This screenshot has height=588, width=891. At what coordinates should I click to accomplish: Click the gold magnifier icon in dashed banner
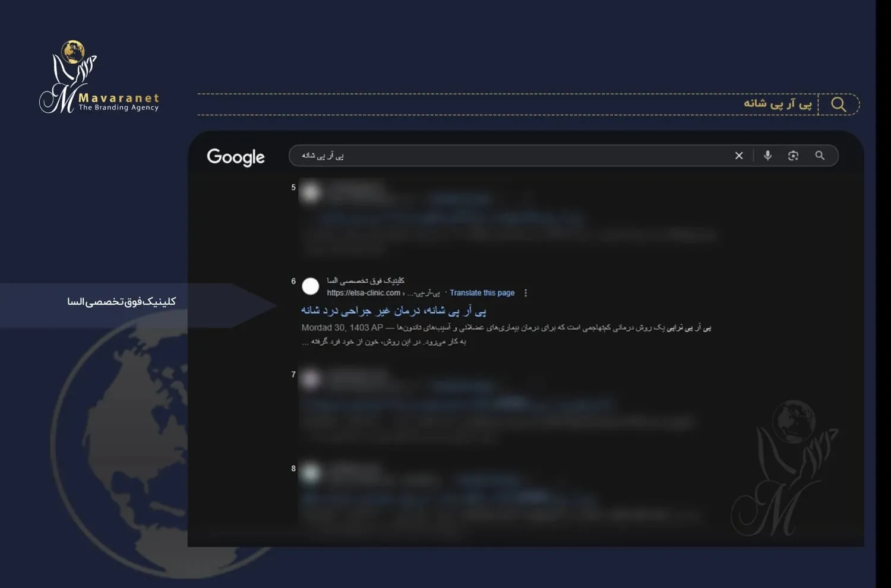coord(838,105)
